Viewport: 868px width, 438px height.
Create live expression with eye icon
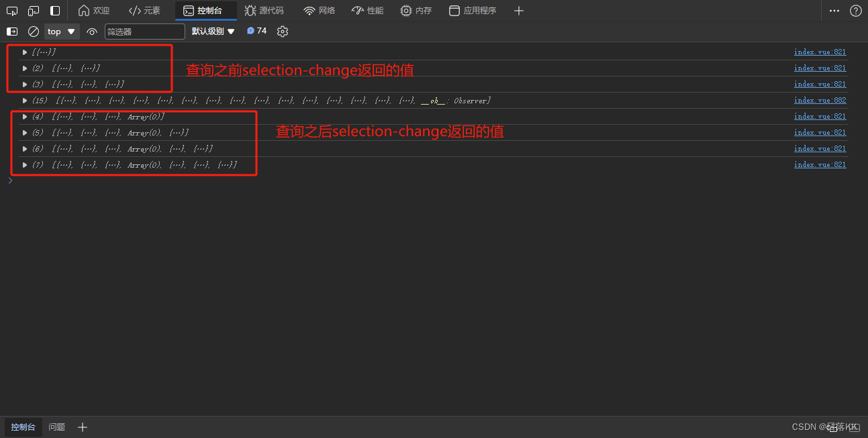click(x=92, y=32)
